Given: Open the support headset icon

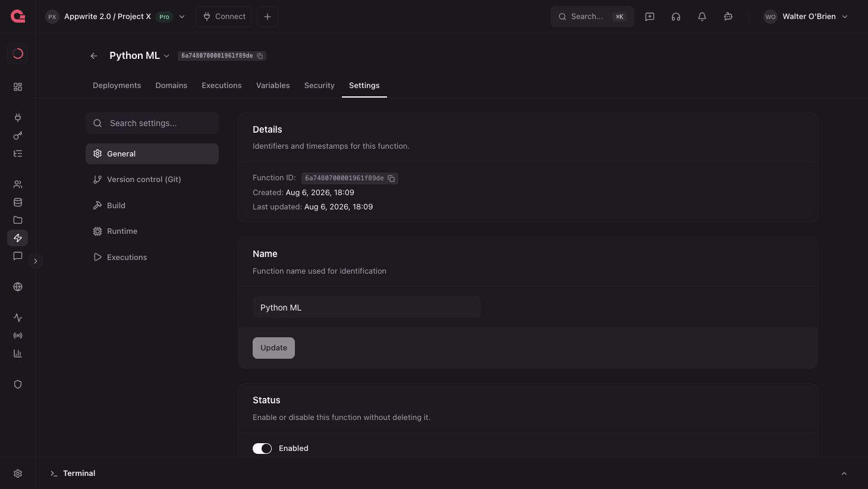Looking at the screenshot, I should point(676,17).
